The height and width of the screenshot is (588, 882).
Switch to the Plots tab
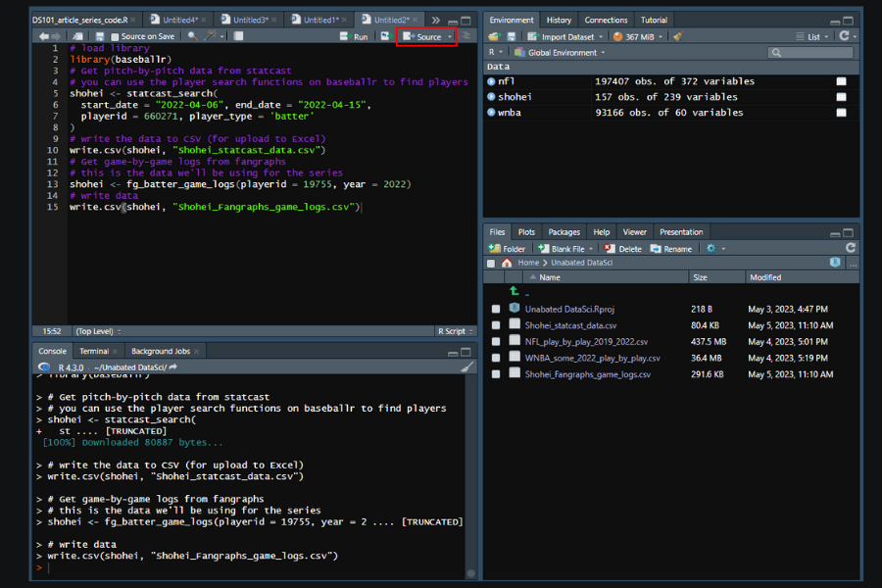click(x=526, y=232)
